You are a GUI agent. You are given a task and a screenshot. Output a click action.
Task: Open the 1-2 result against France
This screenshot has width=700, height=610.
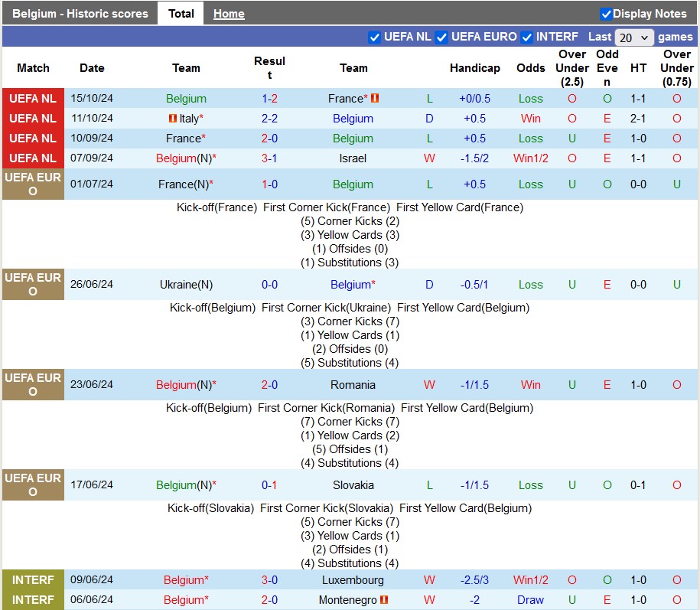pos(269,99)
